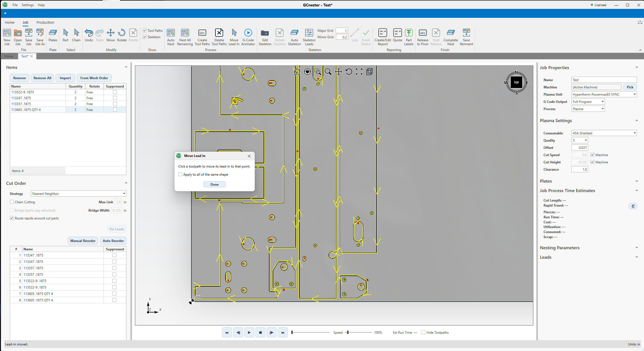Enable Apply to all of the same shape

pos(180,174)
